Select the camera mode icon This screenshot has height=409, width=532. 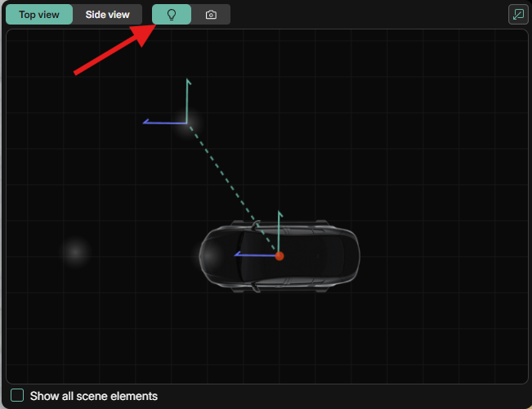(x=211, y=15)
